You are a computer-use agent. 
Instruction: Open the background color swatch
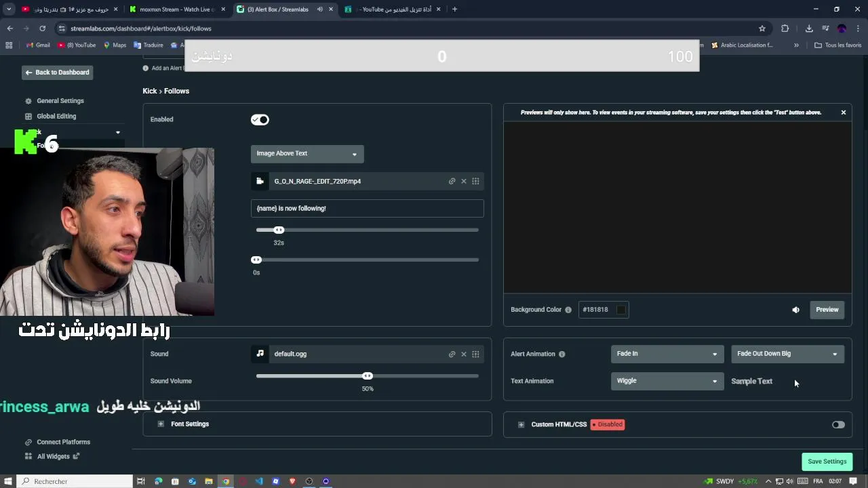620,310
